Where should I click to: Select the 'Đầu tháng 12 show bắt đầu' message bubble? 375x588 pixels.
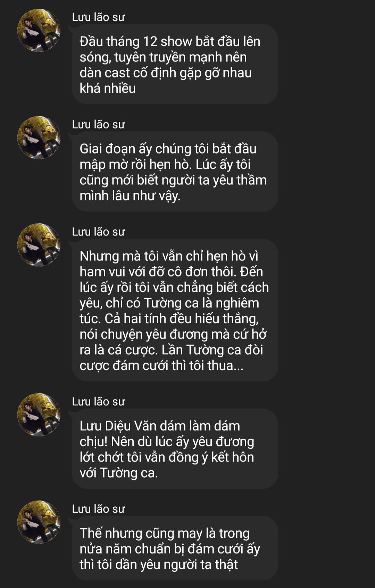tap(175, 64)
